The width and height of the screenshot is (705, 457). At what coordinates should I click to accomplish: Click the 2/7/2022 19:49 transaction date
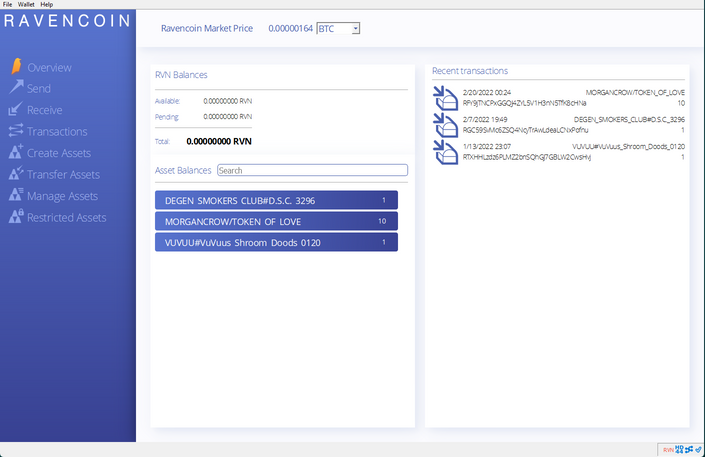click(485, 119)
